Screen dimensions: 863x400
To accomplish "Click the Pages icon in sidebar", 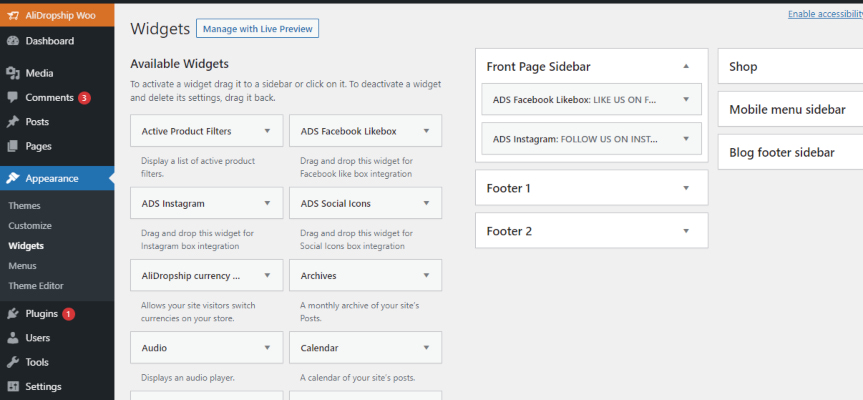I will pos(13,146).
